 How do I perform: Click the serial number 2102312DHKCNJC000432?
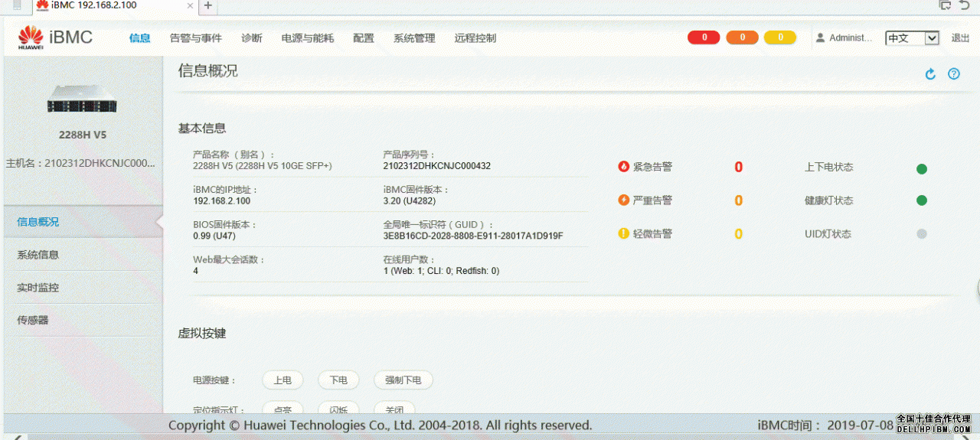[x=436, y=166]
